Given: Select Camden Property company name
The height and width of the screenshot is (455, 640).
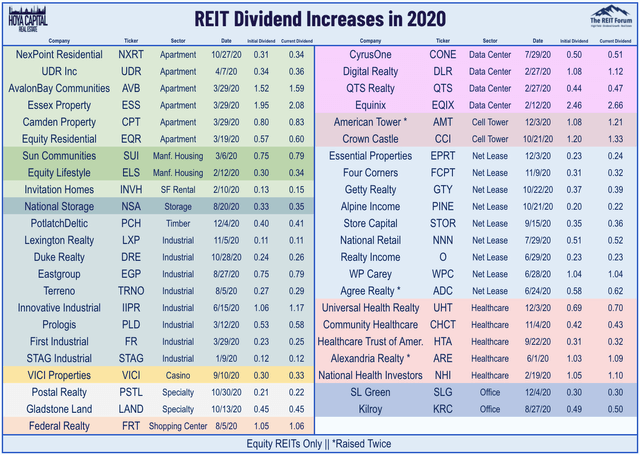Looking at the screenshot, I should click(x=59, y=122).
